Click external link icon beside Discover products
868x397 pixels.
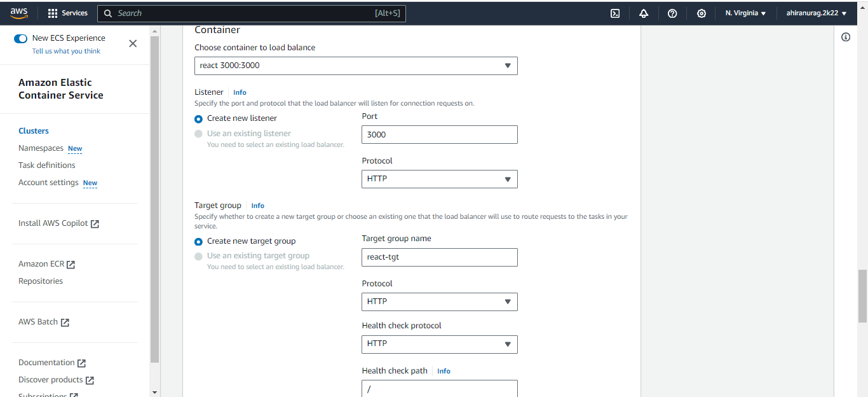click(90, 380)
